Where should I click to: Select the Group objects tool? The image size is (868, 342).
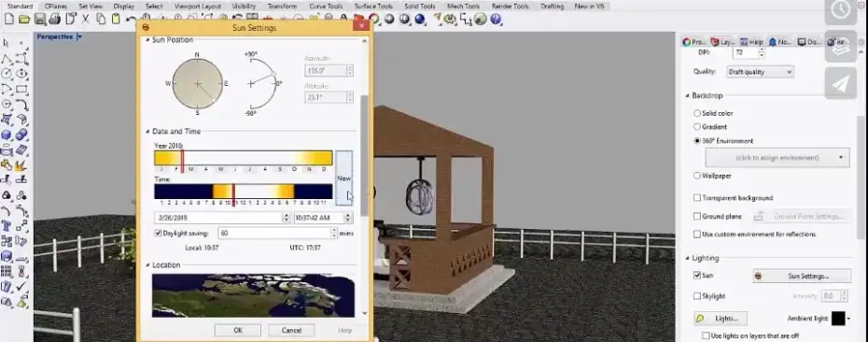click(7, 195)
